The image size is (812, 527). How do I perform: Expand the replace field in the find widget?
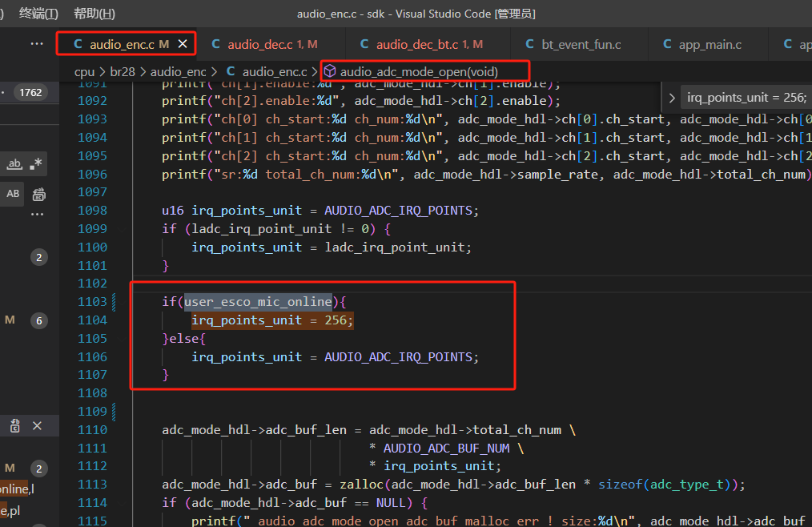point(672,98)
